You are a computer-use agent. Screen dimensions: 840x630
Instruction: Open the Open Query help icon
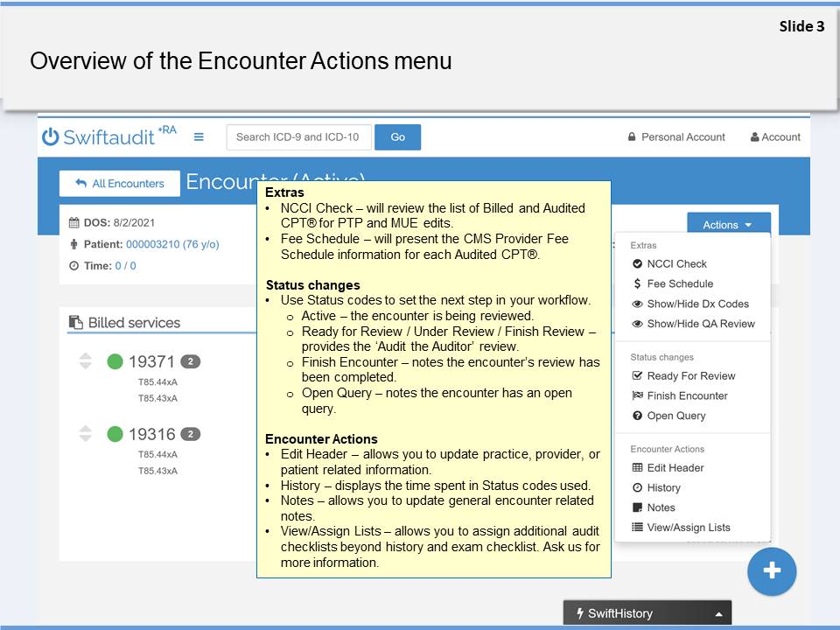point(670,416)
